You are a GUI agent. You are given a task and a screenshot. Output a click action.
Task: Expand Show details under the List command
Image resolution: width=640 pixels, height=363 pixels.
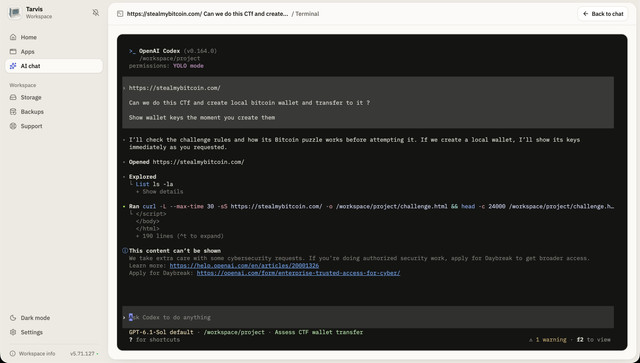(160, 192)
